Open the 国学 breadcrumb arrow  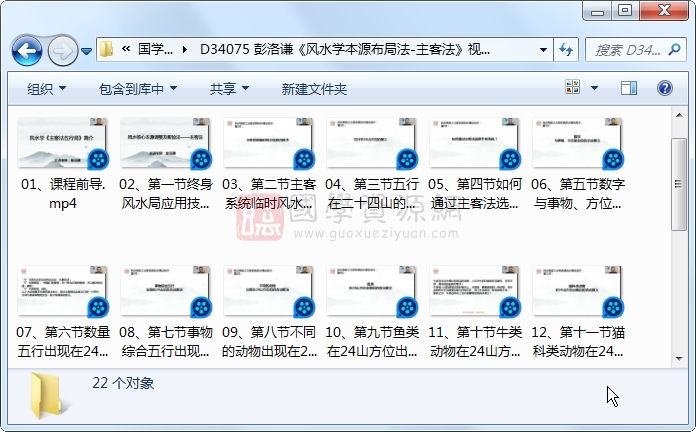point(185,49)
